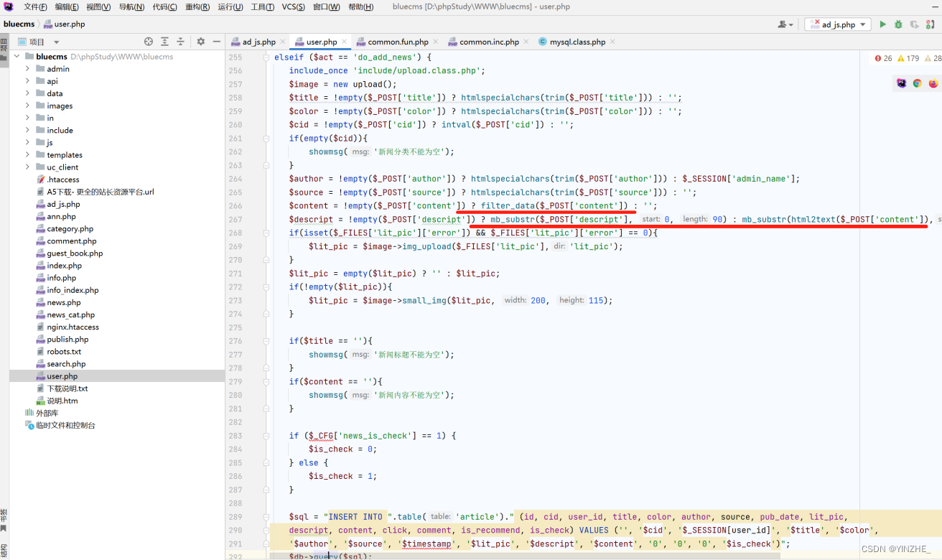Viewport: 942px width, 560px height.
Task: Expand the images folder
Action: [27, 106]
